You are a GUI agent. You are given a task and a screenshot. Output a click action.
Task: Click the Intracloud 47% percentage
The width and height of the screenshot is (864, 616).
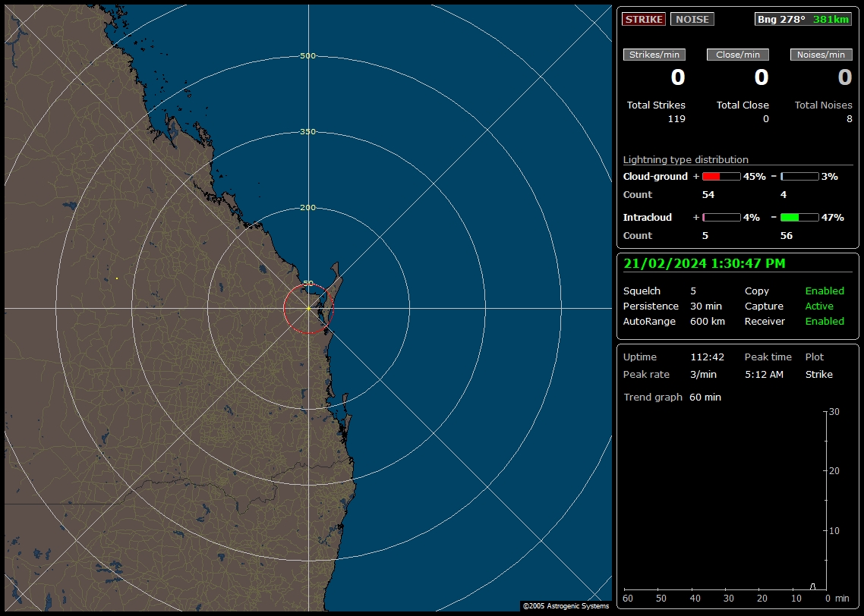833,218
